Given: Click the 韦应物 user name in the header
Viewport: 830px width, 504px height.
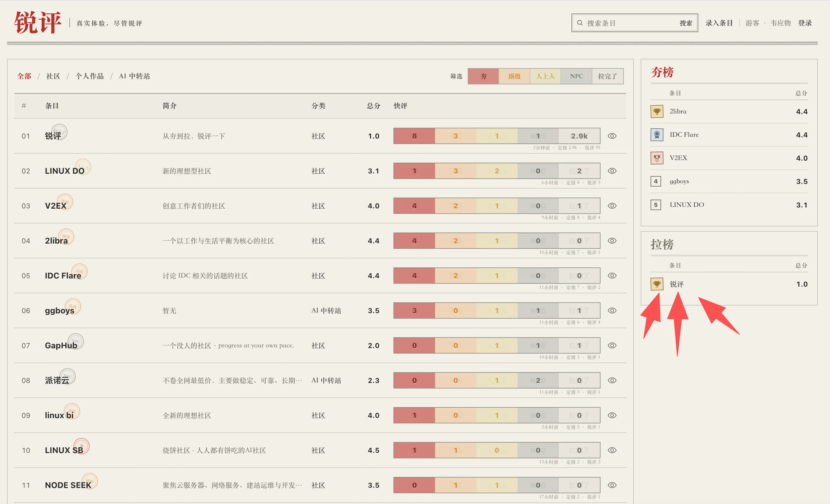Looking at the screenshot, I should 780,23.
